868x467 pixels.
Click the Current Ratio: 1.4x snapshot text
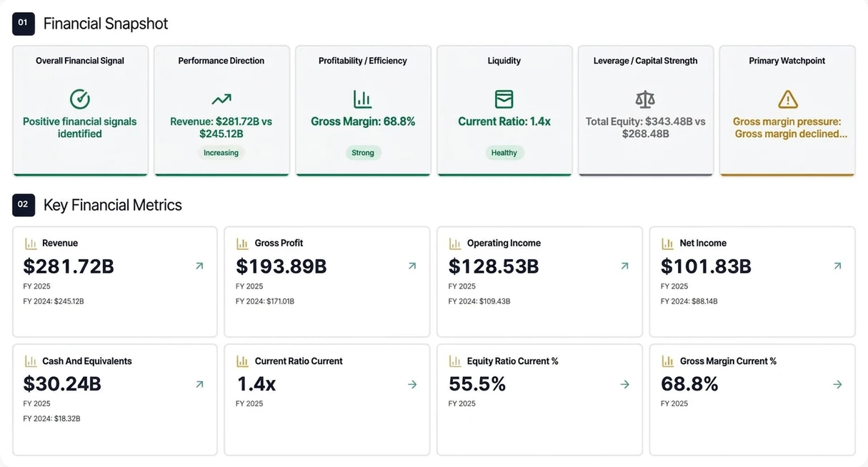[504, 121]
